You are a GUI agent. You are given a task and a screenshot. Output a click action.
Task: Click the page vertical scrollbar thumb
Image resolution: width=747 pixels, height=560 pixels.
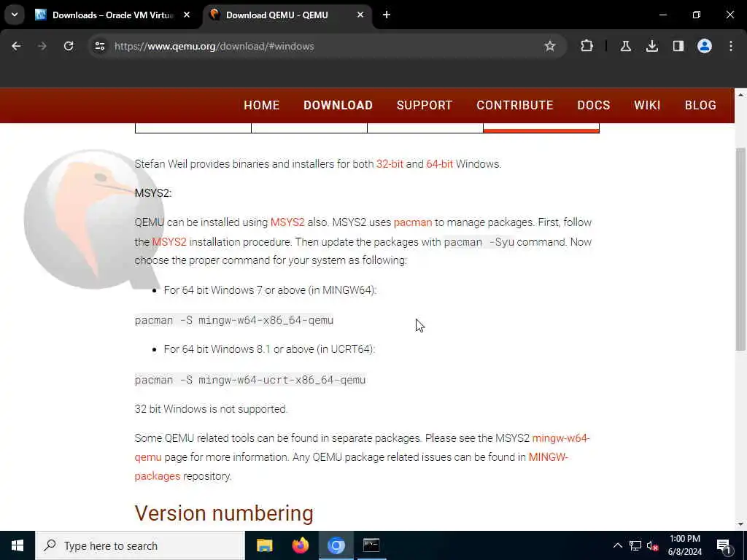click(x=740, y=249)
